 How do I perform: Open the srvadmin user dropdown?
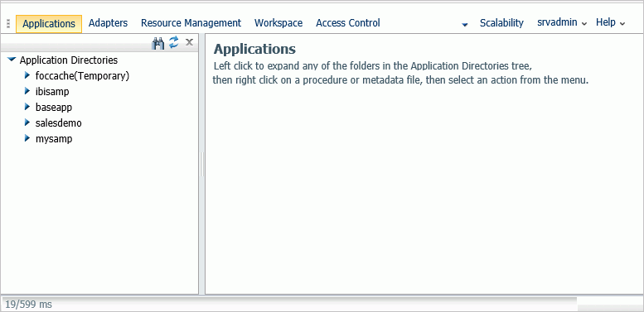[x=562, y=22]
